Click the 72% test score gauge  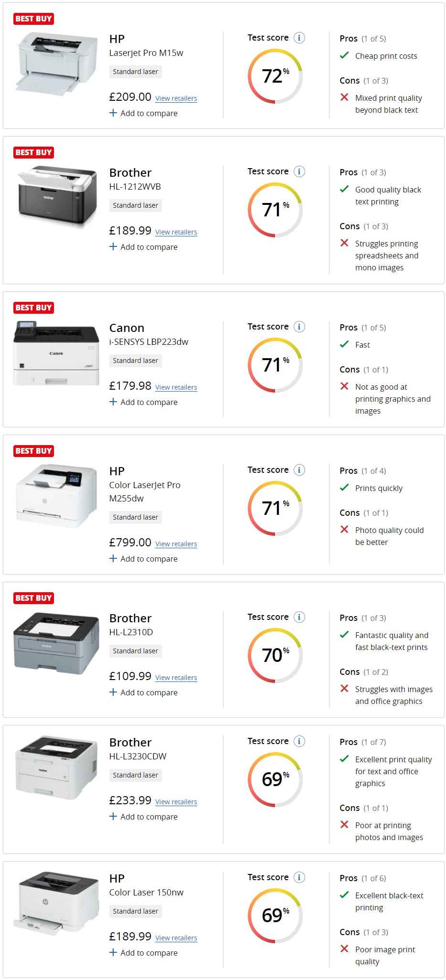click(x=275, y=76)
